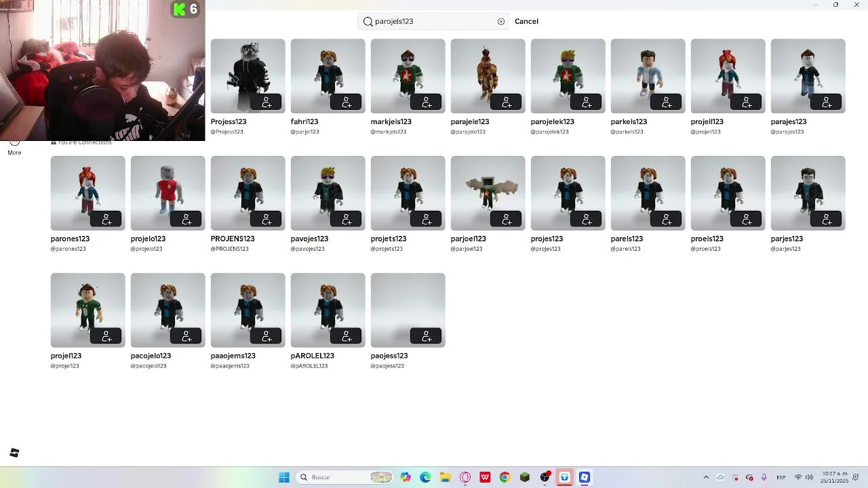Open parojelek123 profile name link
868x488 pixels.
pyautogui.click(x=553, y=122)
